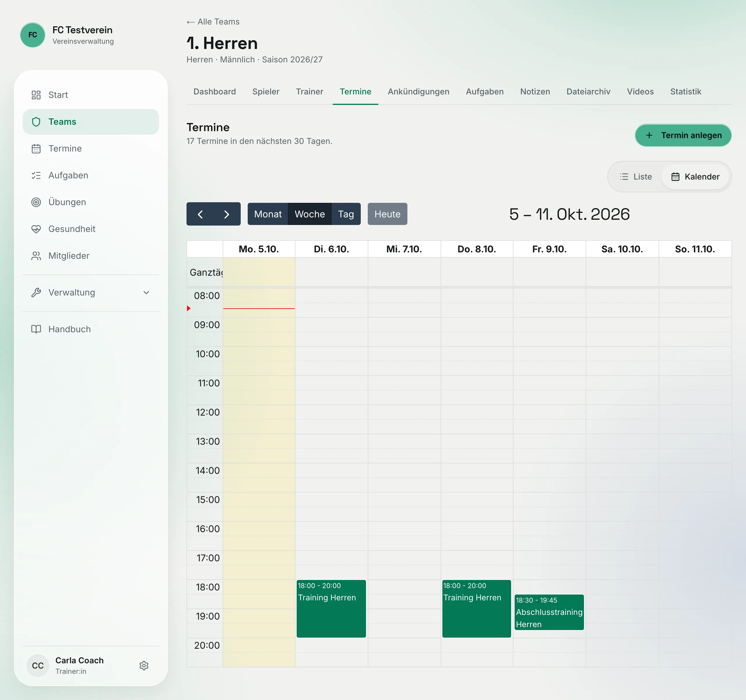Click the Sa. 10.10. day header
The width and height of the screenshot is (746, 700).
pos(622,249)
